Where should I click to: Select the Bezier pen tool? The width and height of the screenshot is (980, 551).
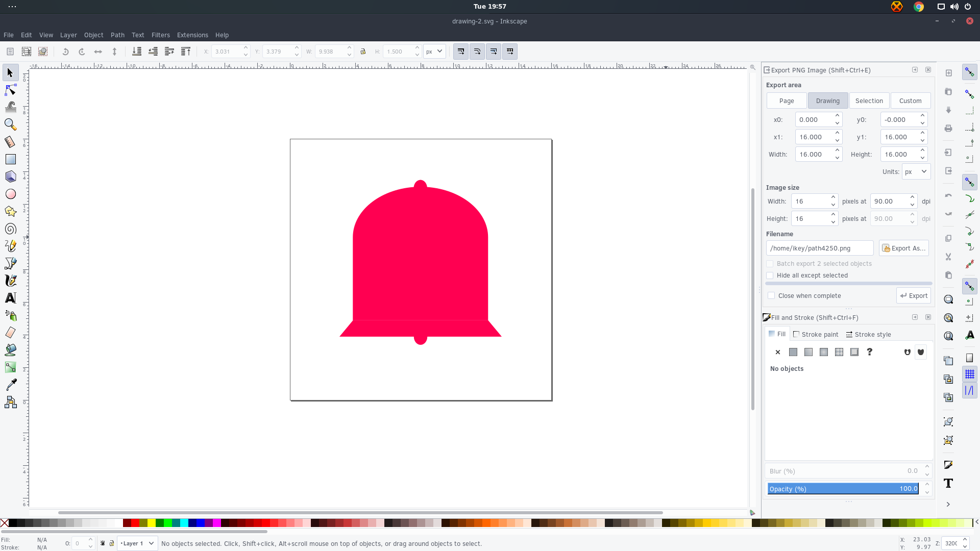10,263
